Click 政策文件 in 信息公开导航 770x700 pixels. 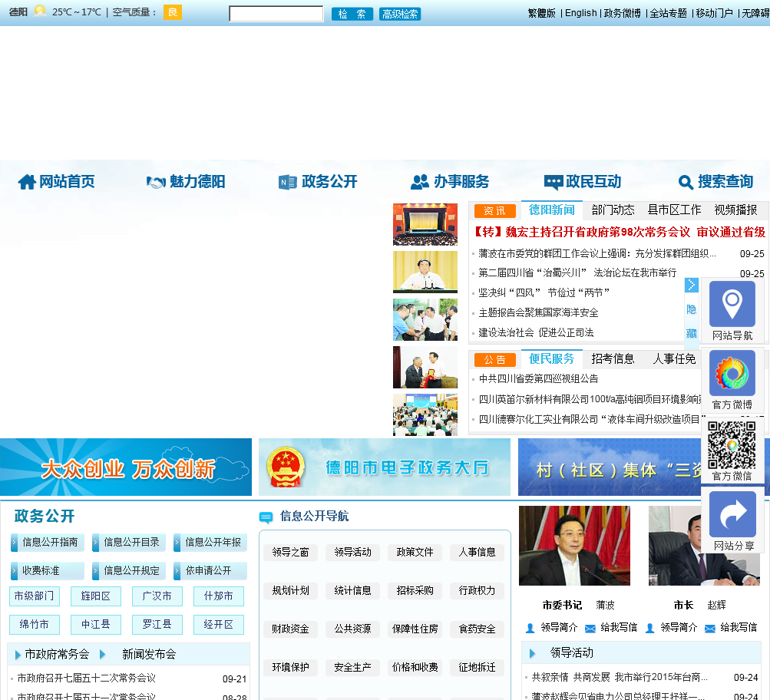click(415, 552)
